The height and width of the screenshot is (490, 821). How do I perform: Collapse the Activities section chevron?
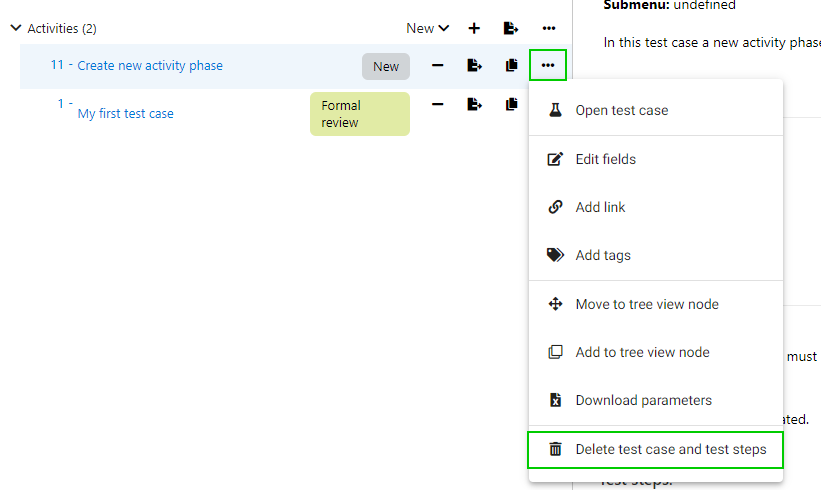point(15,28)
